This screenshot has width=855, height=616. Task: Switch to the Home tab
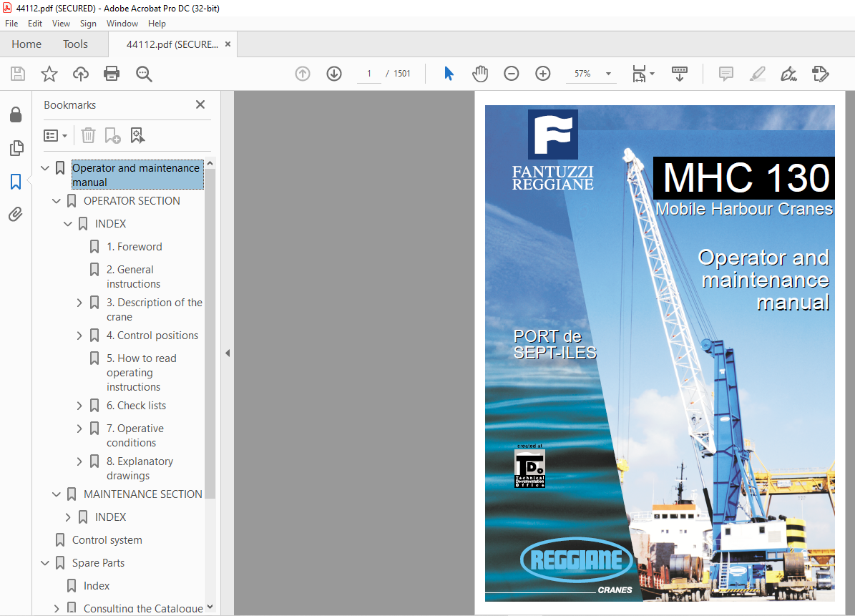point(26,44)
